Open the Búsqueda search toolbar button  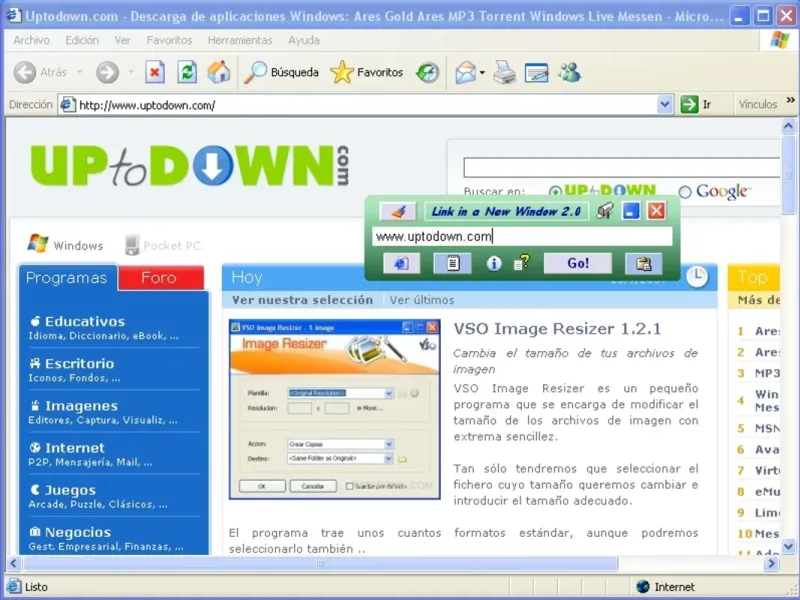281,72
